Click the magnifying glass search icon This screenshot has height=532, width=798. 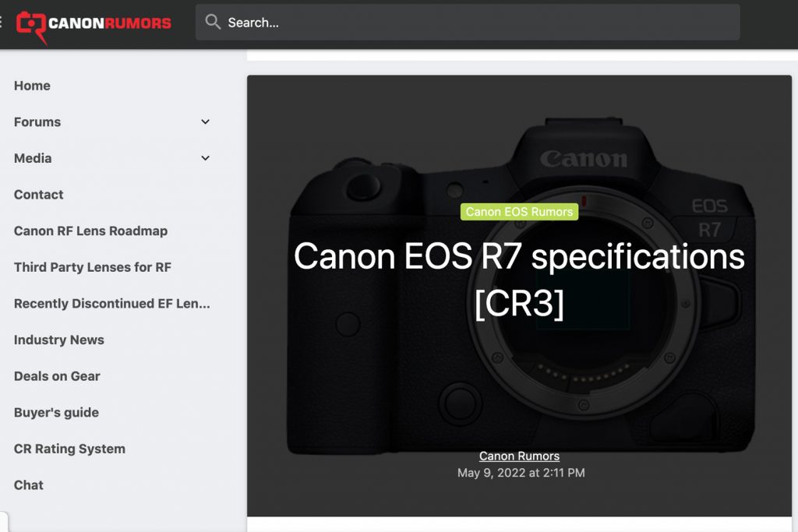(213, 23)
